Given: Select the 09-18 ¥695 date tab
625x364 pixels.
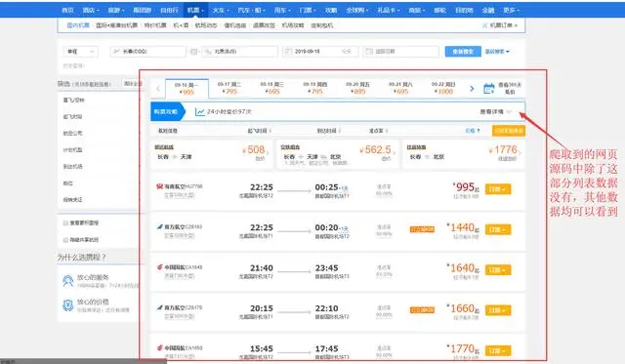Looking at the screenshot, I should coord(272,88).
